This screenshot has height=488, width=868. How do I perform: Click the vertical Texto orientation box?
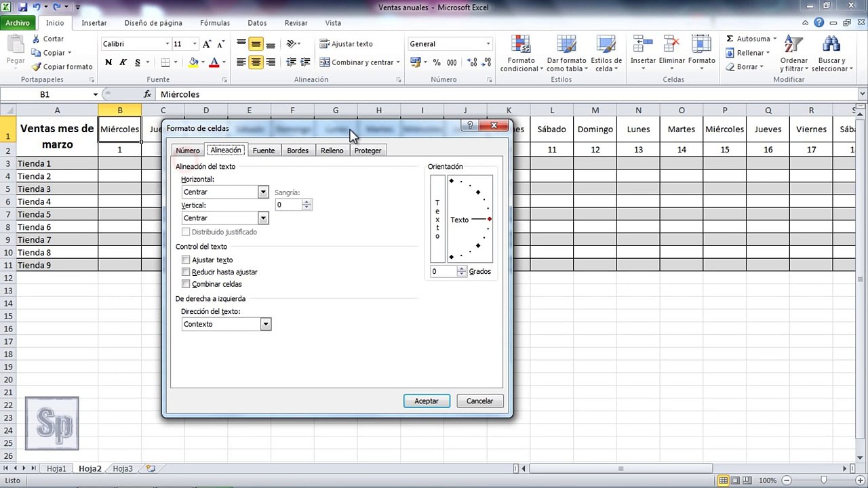(x=437, y=219)
